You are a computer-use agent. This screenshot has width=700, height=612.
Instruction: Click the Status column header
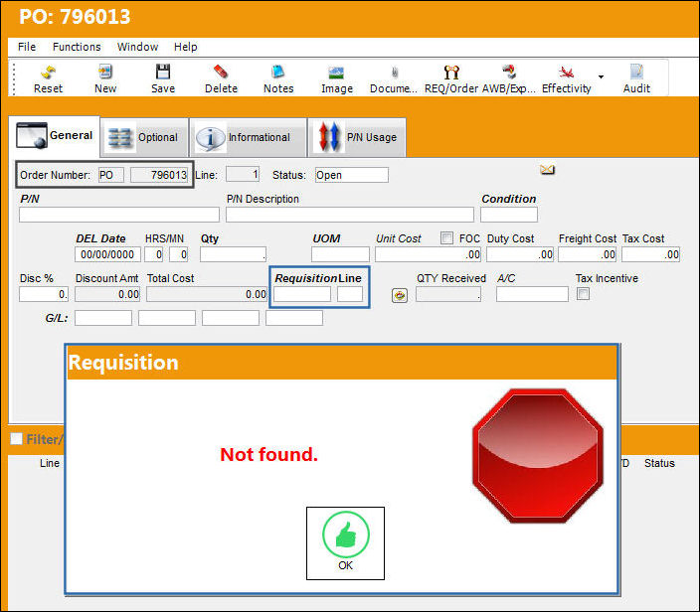tap(659, 463)
